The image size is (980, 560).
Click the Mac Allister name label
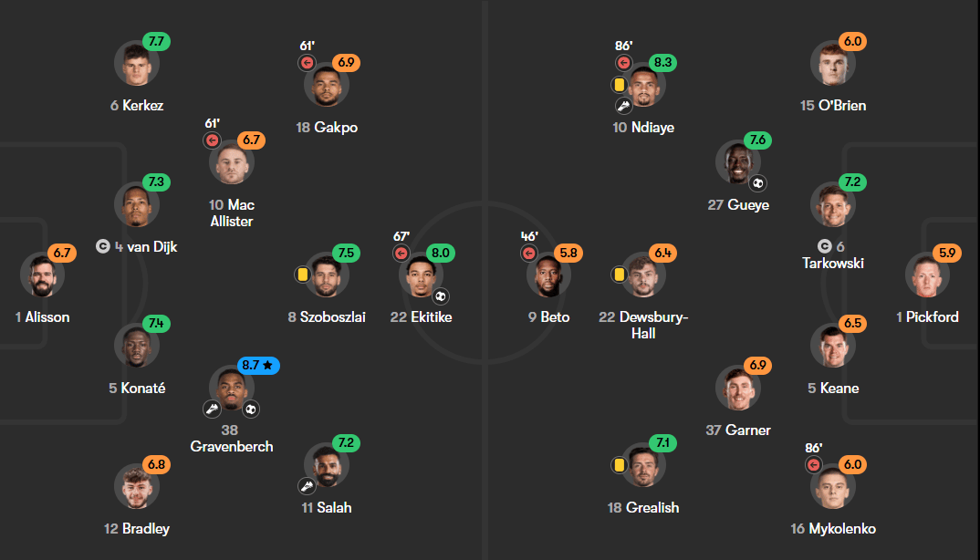click(232, 213)
